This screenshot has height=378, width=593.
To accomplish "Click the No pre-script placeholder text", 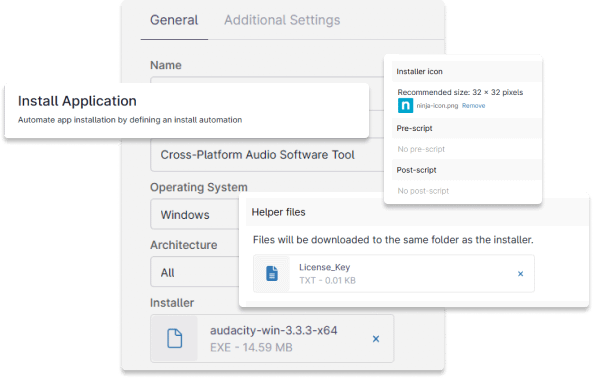I will 421,149.
